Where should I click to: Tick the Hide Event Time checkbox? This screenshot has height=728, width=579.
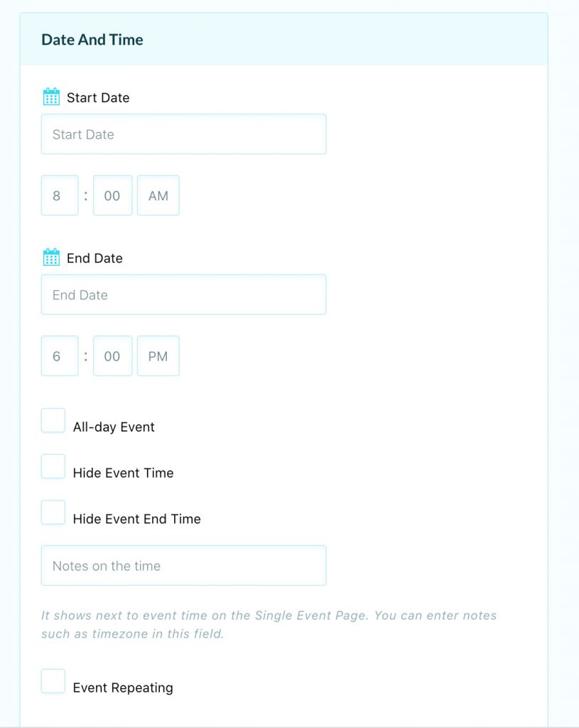[x=53, y=466]
